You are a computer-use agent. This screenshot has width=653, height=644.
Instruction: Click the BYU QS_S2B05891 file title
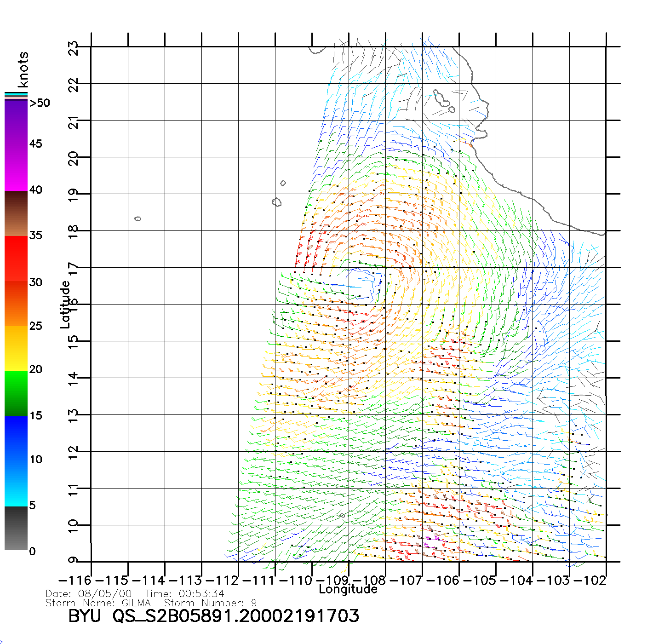point(213,616)
